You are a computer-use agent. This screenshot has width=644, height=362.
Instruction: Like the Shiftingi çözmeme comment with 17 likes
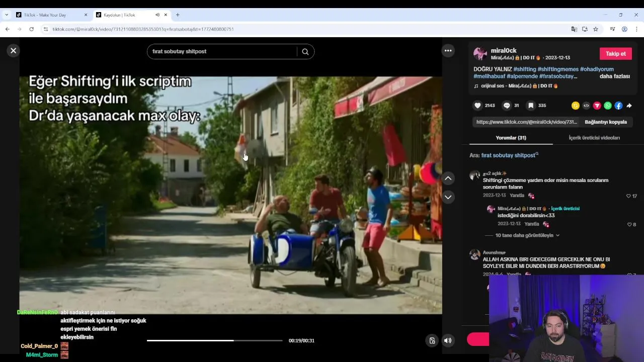pyautogui.click(x=628, y=196)
